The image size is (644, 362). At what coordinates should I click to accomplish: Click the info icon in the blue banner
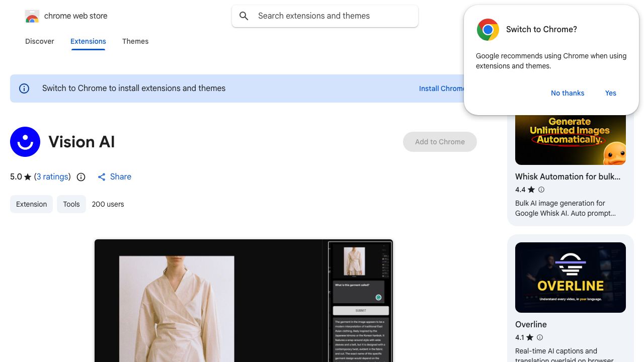click(24, 88)
